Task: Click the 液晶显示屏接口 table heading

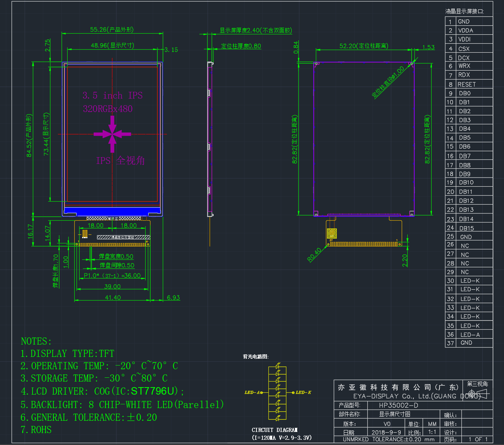Action: click(x=464, y=11)
